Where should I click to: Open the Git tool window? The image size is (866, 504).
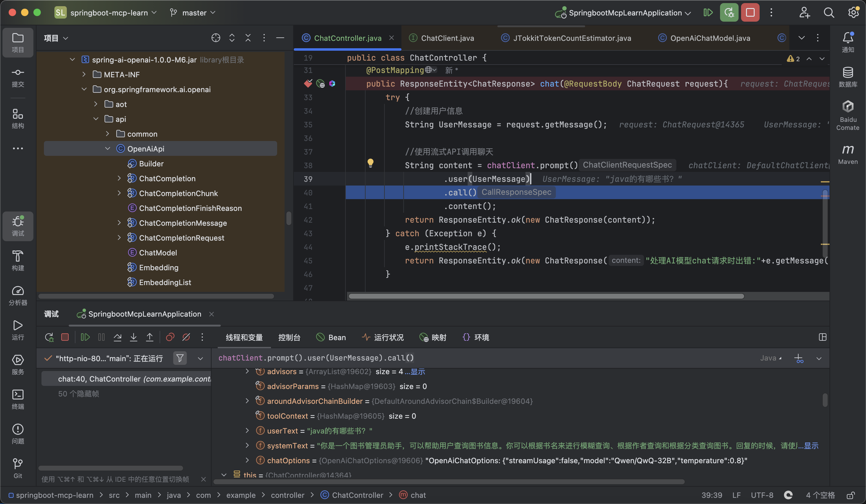pyautogui.click(x=18, y=468)
